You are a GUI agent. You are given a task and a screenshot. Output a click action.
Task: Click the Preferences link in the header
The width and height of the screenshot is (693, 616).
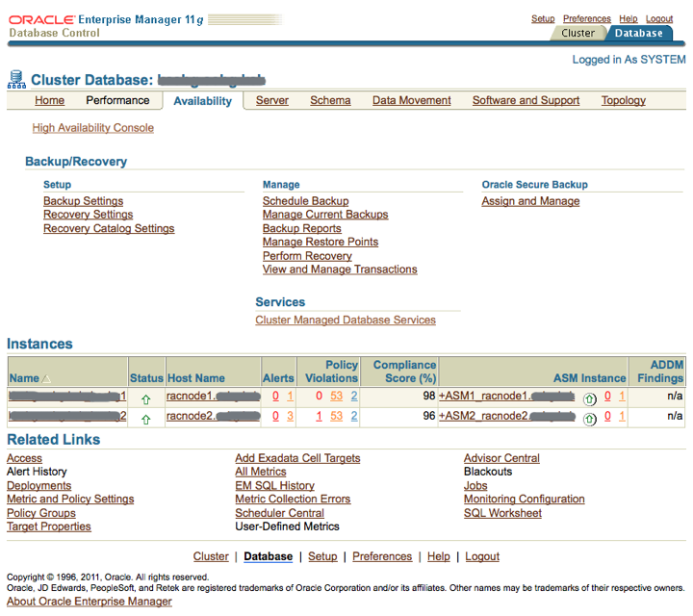pyautogui.click(x=586, y=18)
